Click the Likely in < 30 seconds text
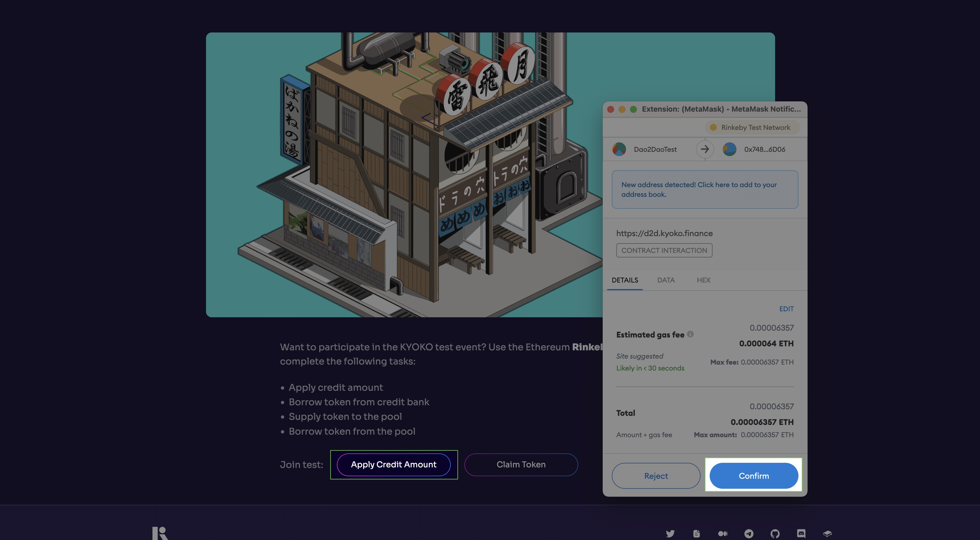Viewport: 980px width, 540px height. coord(650,368)
